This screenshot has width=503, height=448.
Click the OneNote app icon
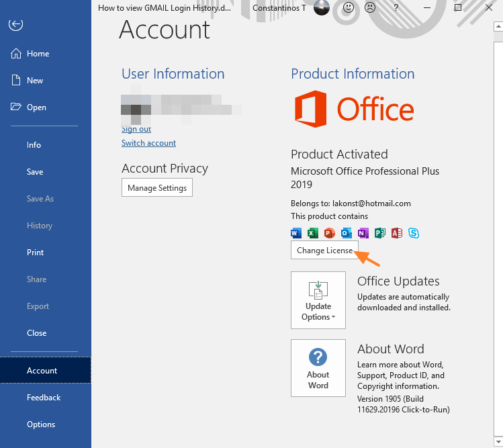363,233
